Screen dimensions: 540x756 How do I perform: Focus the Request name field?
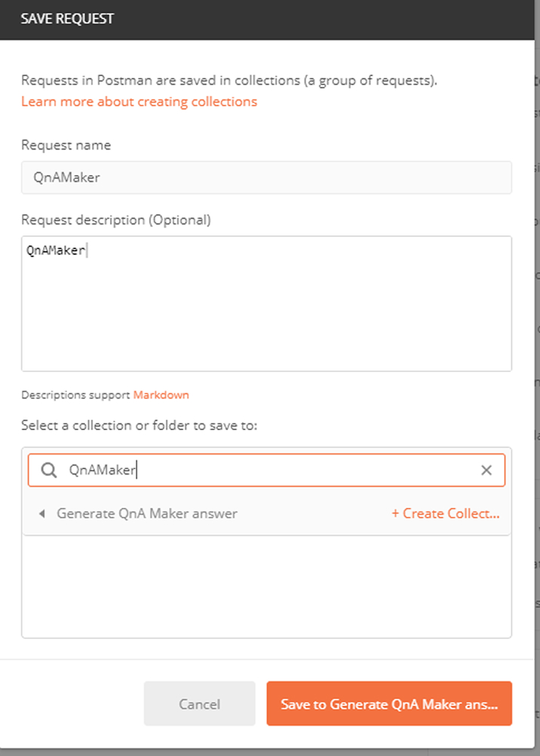[266, 177]
